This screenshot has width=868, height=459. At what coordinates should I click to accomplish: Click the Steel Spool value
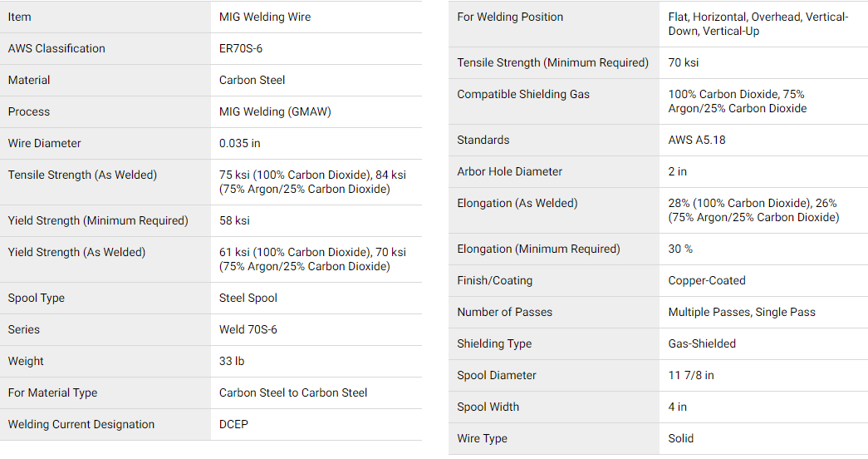pyautogui.click(x=248, y=299)
